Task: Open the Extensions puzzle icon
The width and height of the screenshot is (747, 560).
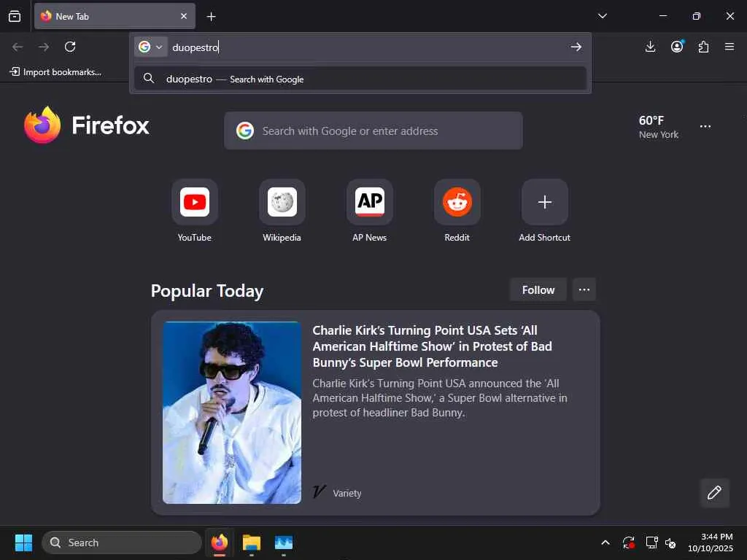Action: click(x=703, y=47)
